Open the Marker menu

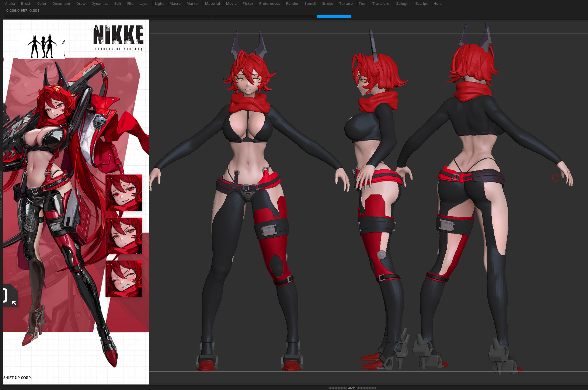click(x=193, y=4)
